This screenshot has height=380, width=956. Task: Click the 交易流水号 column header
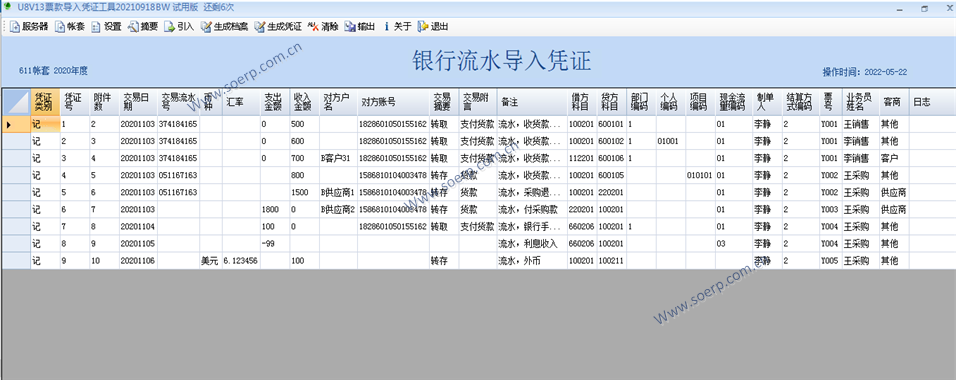(x=178, y=102)
